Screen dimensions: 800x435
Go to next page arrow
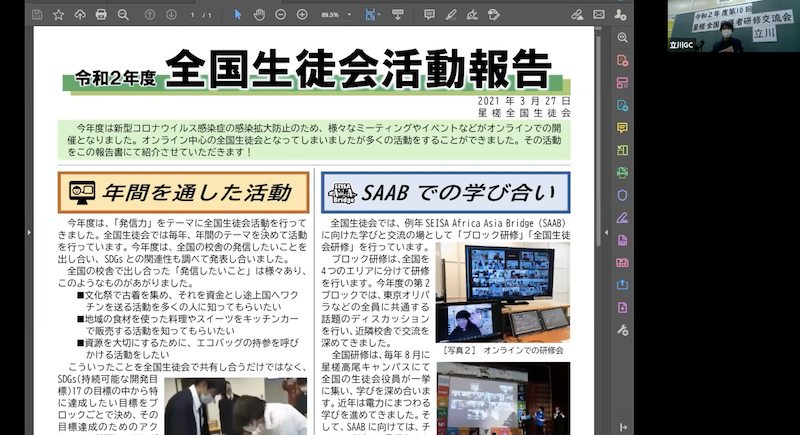171,15
